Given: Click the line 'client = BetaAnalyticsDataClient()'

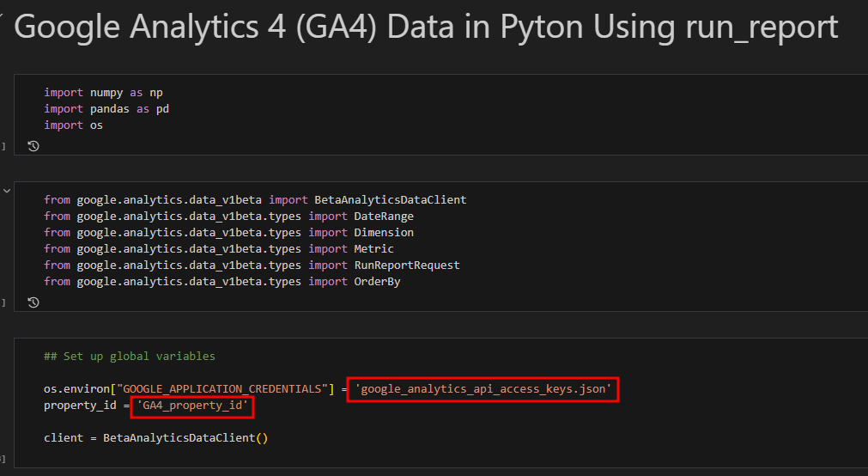Looking at the screenshot, I should (x=155, y=437).
